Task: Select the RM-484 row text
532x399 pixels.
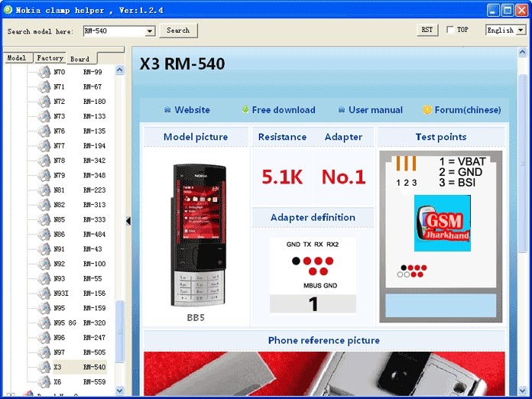Action: pyautogui.click(x=94, y=235)
